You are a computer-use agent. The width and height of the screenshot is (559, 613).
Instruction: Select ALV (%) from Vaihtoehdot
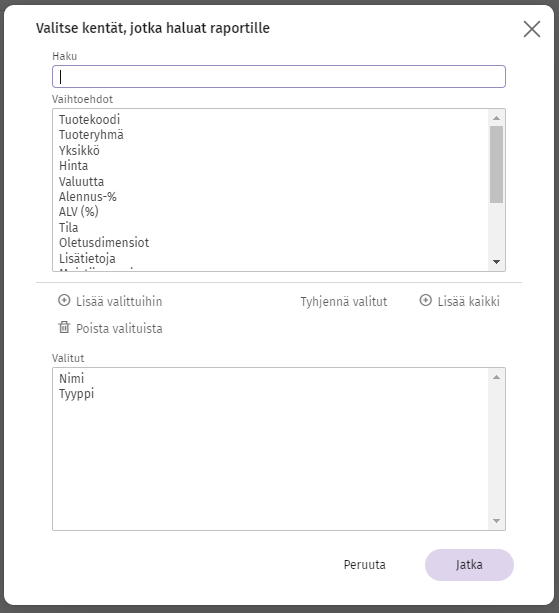coord(271,212)
